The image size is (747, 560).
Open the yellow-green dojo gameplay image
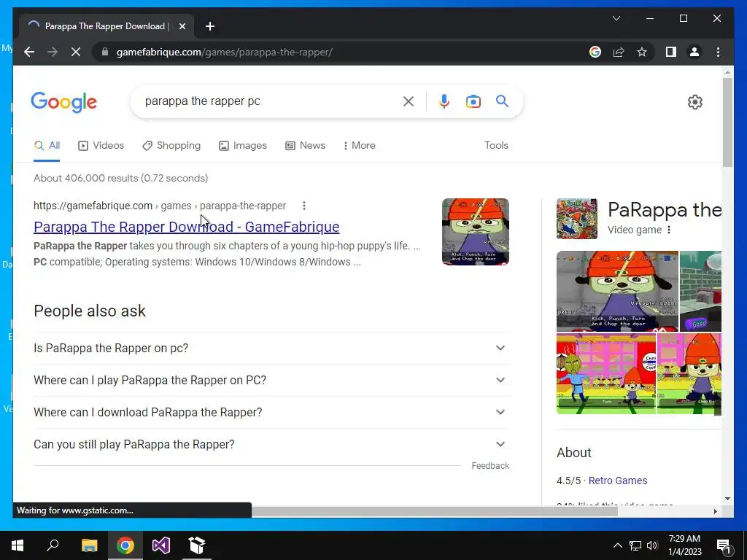coord(606,374)
